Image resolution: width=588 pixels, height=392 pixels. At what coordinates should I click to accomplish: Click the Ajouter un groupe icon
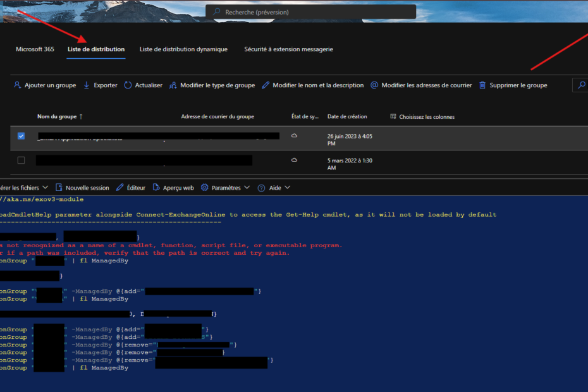point(18,85)
